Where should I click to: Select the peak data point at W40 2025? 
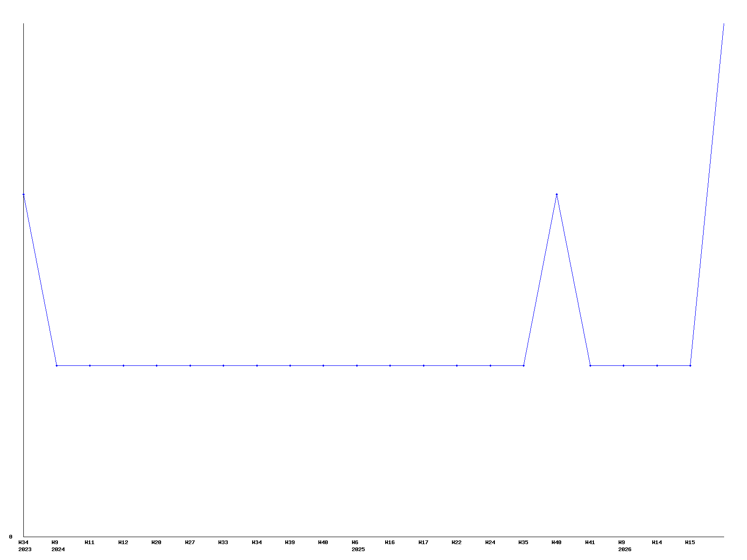tap(557, 194)
